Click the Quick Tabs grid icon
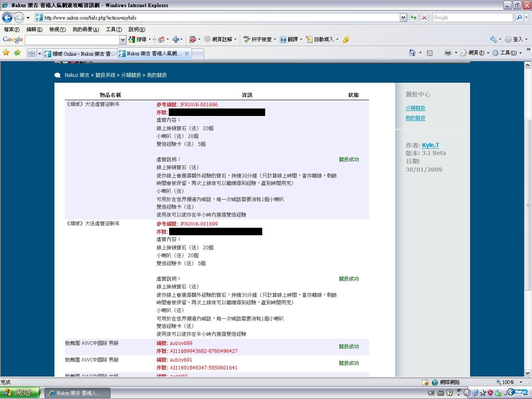Viewport: 532px width, 399px height. [x=32, y=54]
